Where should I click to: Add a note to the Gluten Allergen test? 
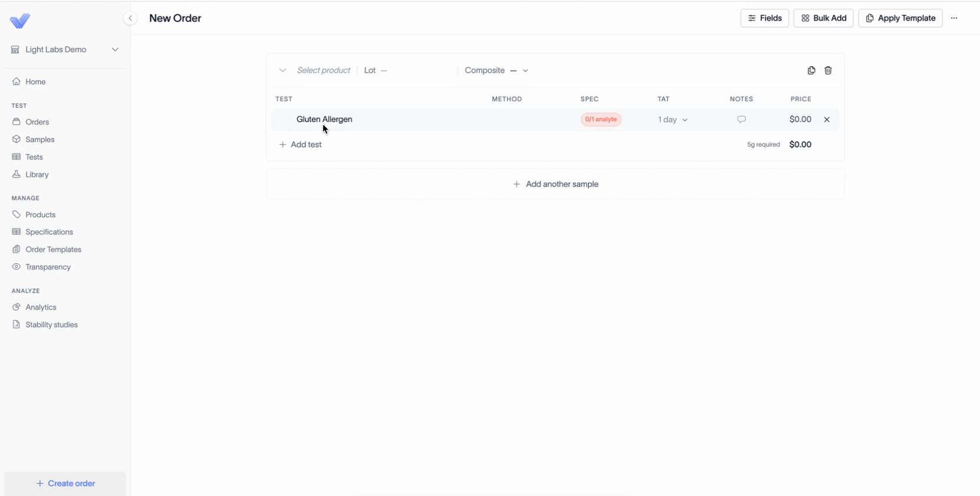point(741,119)
